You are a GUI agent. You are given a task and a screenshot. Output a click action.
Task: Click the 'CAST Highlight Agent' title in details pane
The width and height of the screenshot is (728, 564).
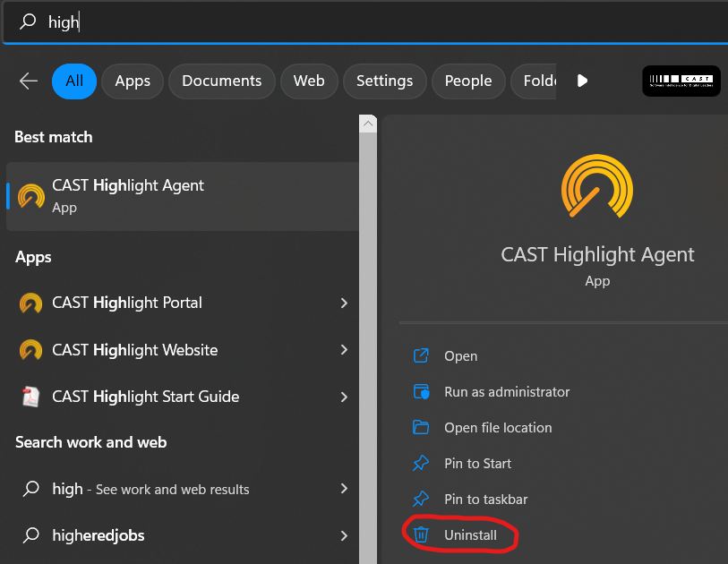(597, 255)
